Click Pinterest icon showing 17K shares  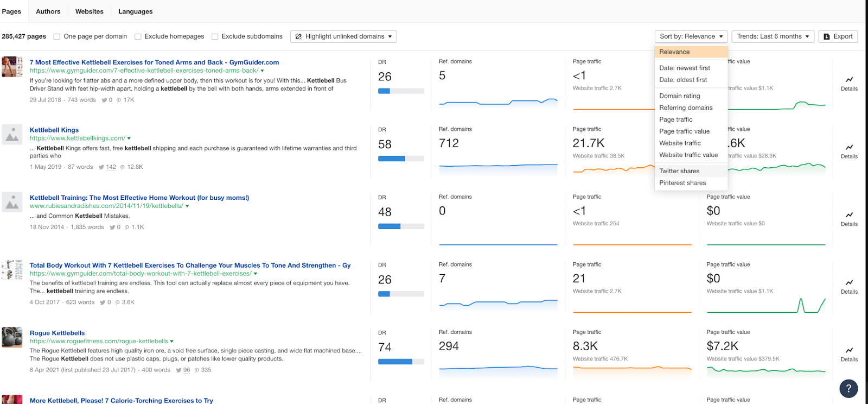[119, 100]
